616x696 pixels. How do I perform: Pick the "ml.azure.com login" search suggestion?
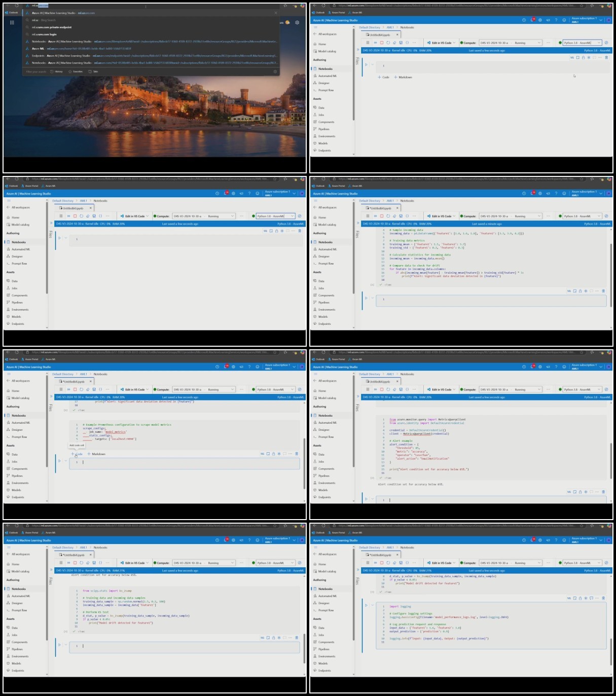coord(44,34)
